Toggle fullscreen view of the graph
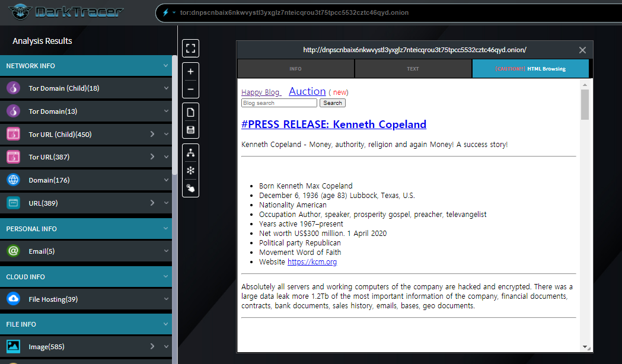 click(x=190, y=49)
